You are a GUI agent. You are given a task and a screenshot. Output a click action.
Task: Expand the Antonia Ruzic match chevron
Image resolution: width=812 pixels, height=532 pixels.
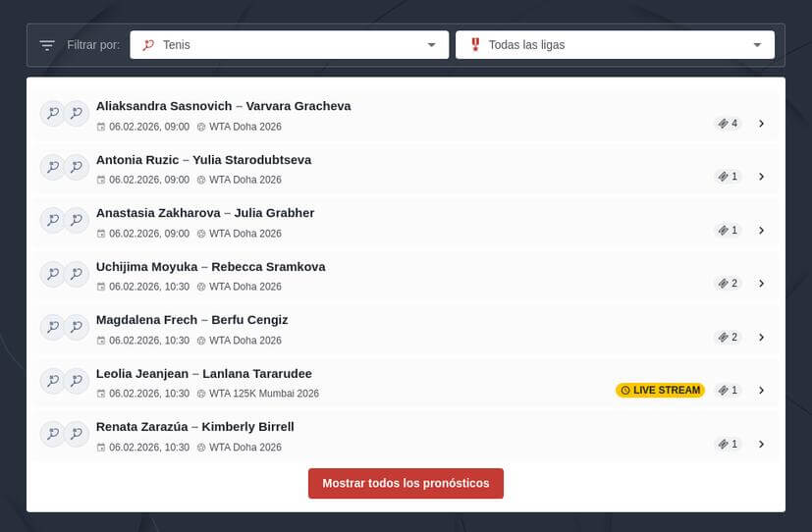tap(761, 177)
